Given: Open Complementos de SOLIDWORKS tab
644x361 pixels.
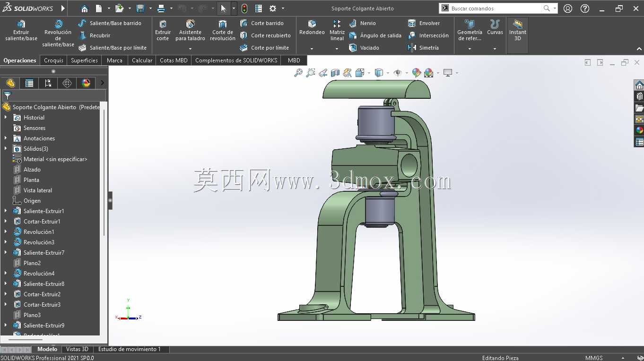Looking at the screenshot, I should click(x=236, y=60).
